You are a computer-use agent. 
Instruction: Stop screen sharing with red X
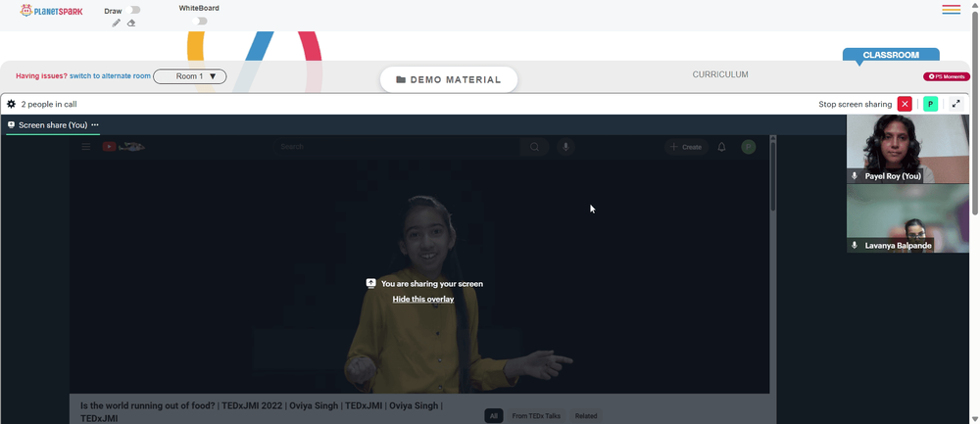(x=905, y=104)
